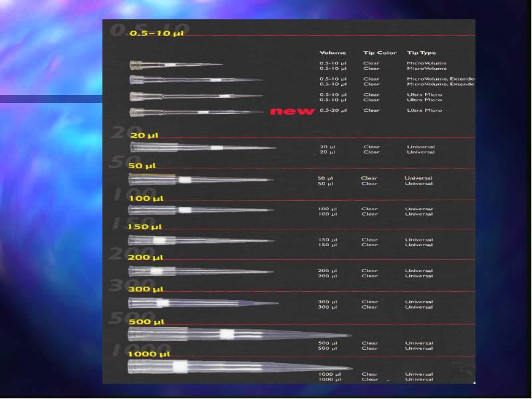Viewport: 532px width, 399px height.
Task: Click the first Ultra Micro tip type text
Action: coord(424,94)
